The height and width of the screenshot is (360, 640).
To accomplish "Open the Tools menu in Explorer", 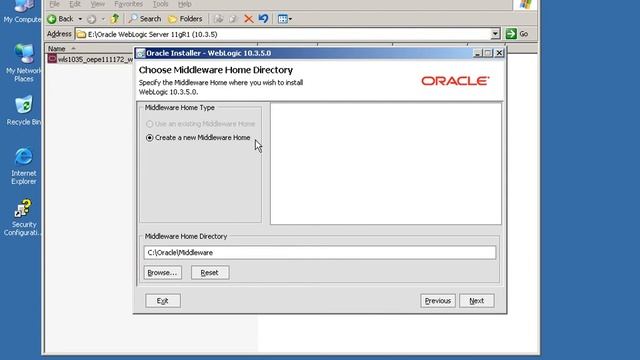I will point(160,4).
